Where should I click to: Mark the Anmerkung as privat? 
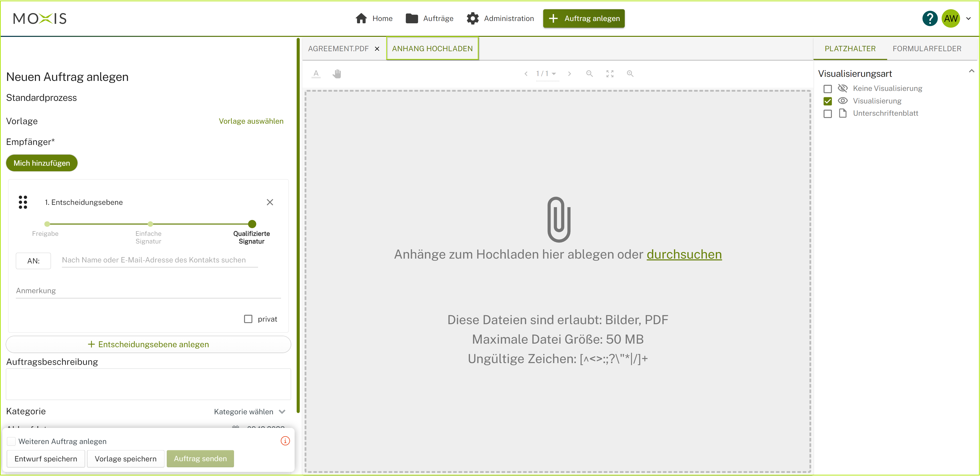248,319
